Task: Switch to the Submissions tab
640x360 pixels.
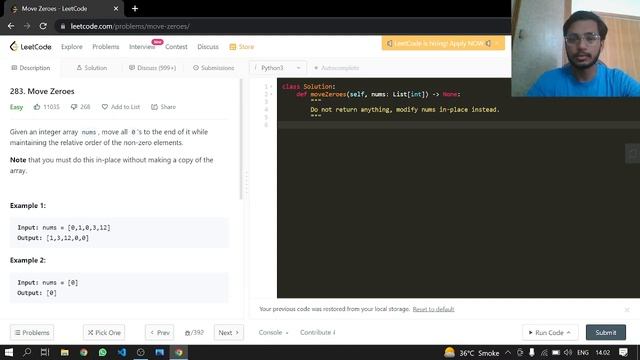Action: 214,68
